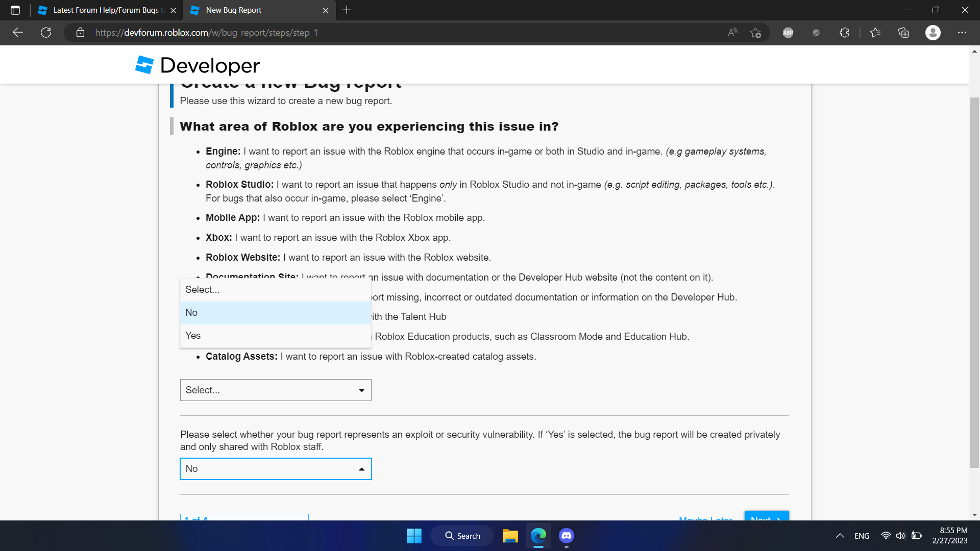Open AdBlock Plus extension icon
Image resolution: width=980 pixels, height=551 pixels.
[x=788, y=33]
